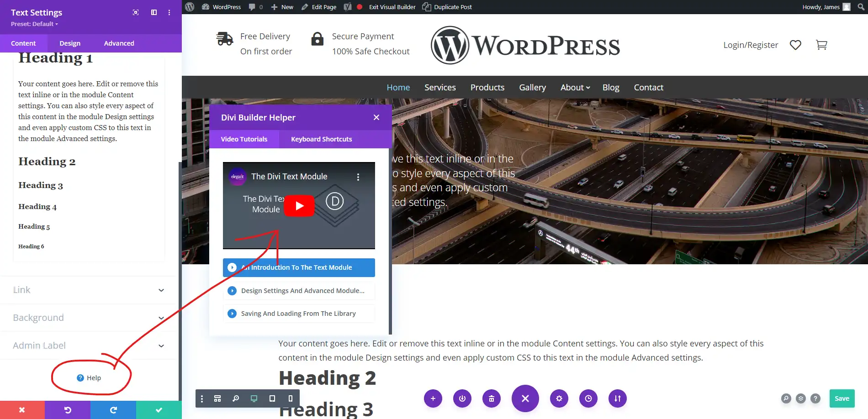Open the Keyboard Shortcuts tab
Image resolution: width=868 pixels, height=419 pixels.
(321, 139)
